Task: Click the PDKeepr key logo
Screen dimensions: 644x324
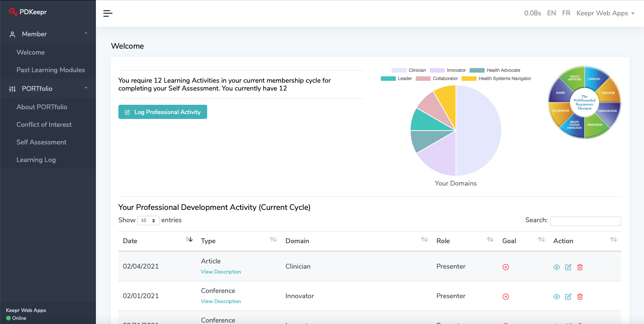Action: [13, 12]
